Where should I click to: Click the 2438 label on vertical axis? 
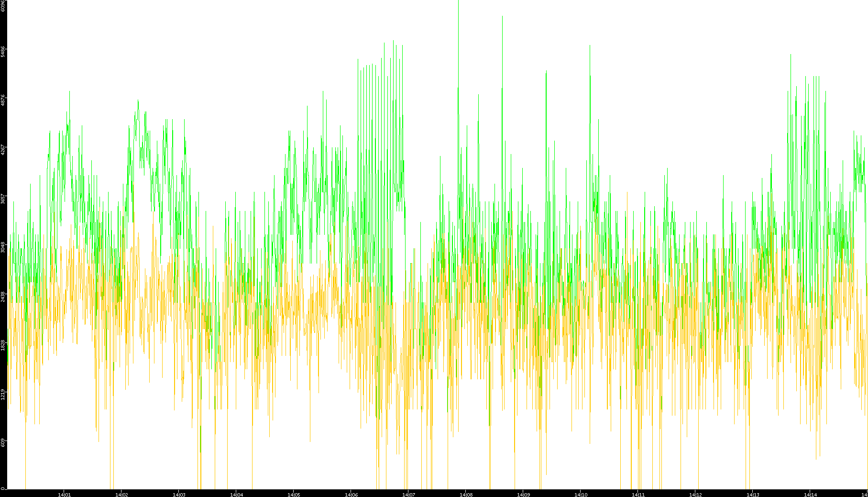pyautogui.click(x=3, y=297)
